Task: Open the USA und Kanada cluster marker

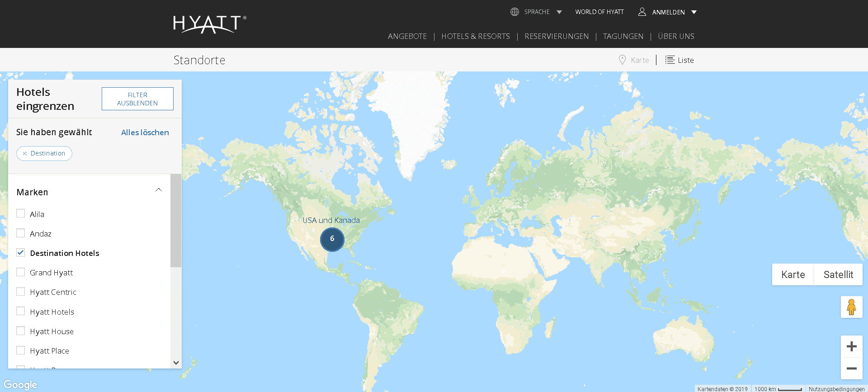Action: click(x=332, y=239)
